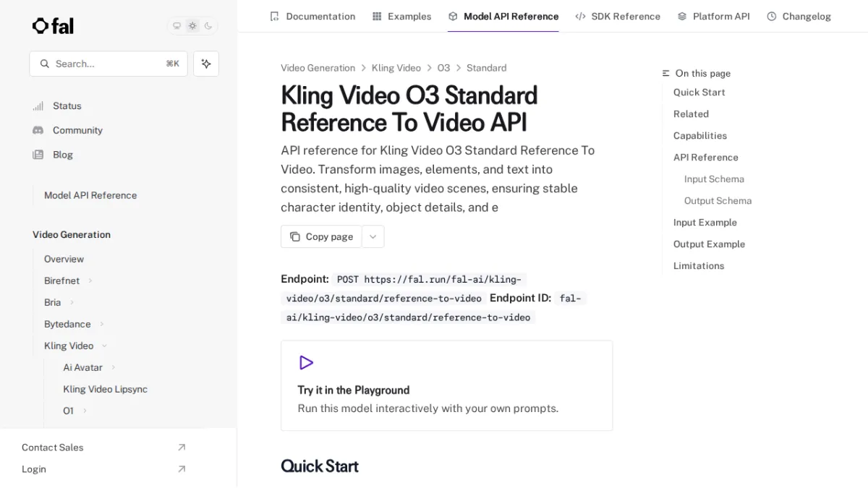Expand the Birefnet chevron
This screenshot has width=868, height=488.
click(90, 281)
